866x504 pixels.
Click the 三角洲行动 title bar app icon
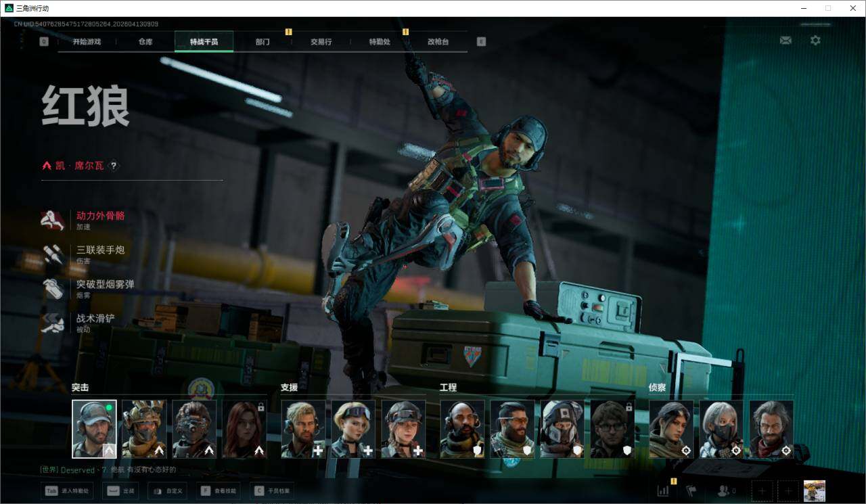point(9,8)
